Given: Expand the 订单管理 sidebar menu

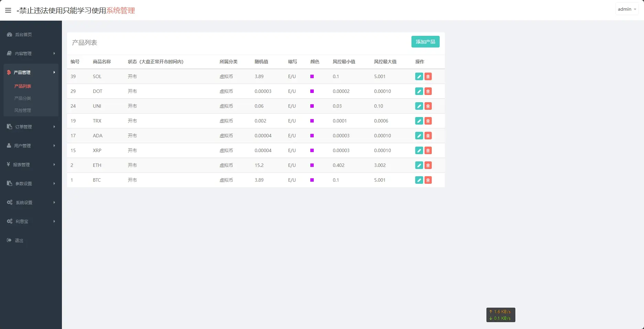Looking at the screenshot, I should [31, 127].
